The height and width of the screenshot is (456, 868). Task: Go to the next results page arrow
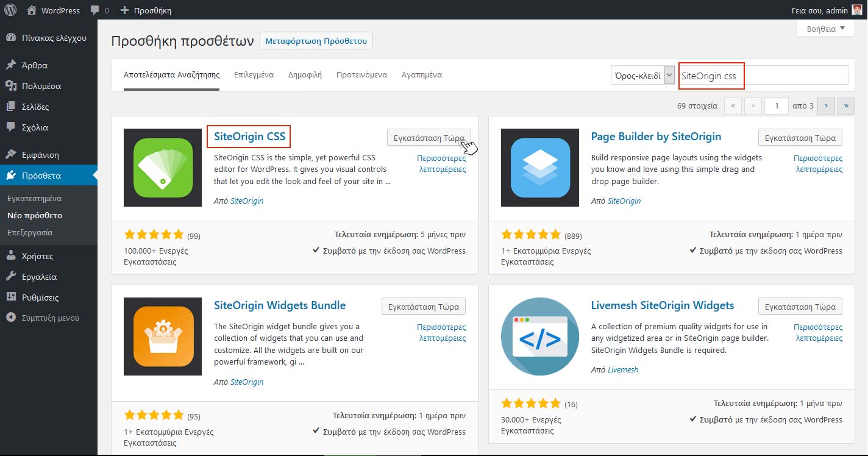[x=826, y=106]
